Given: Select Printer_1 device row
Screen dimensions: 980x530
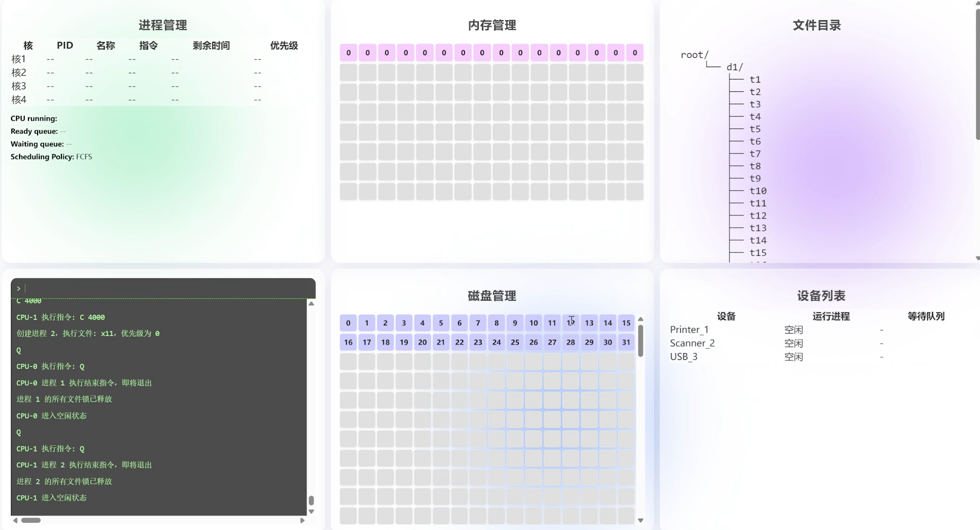Looking at the screenshot, I should tap(689, 329).
